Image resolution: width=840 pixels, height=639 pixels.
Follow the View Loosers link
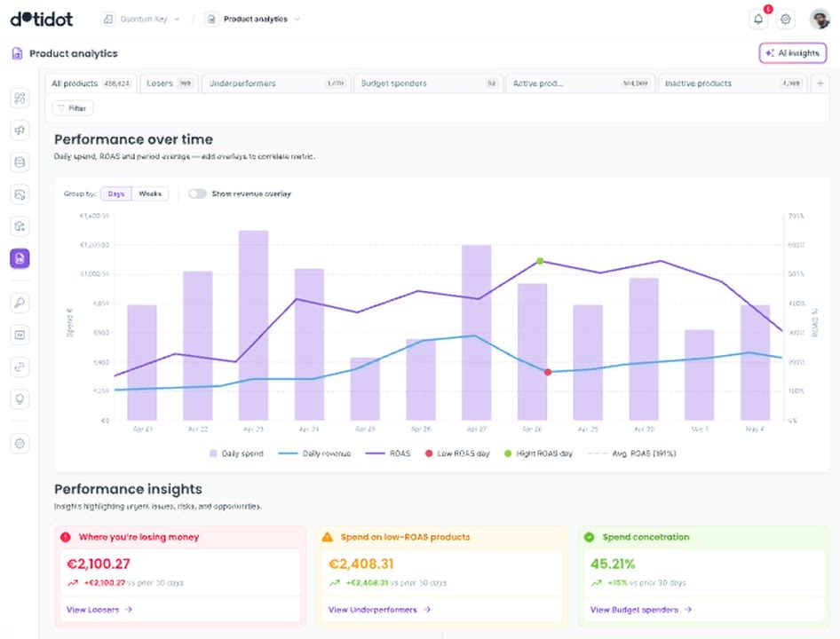coord(99,610)
